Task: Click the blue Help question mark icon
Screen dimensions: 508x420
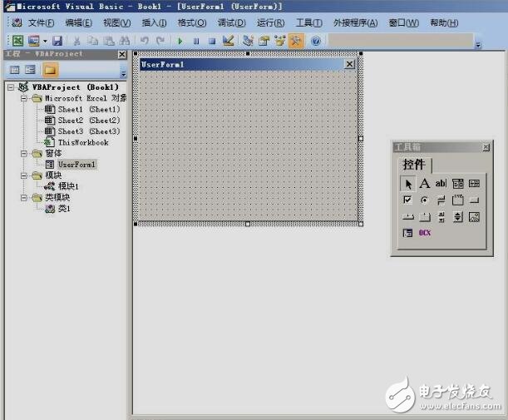Action: pos(316,41)
